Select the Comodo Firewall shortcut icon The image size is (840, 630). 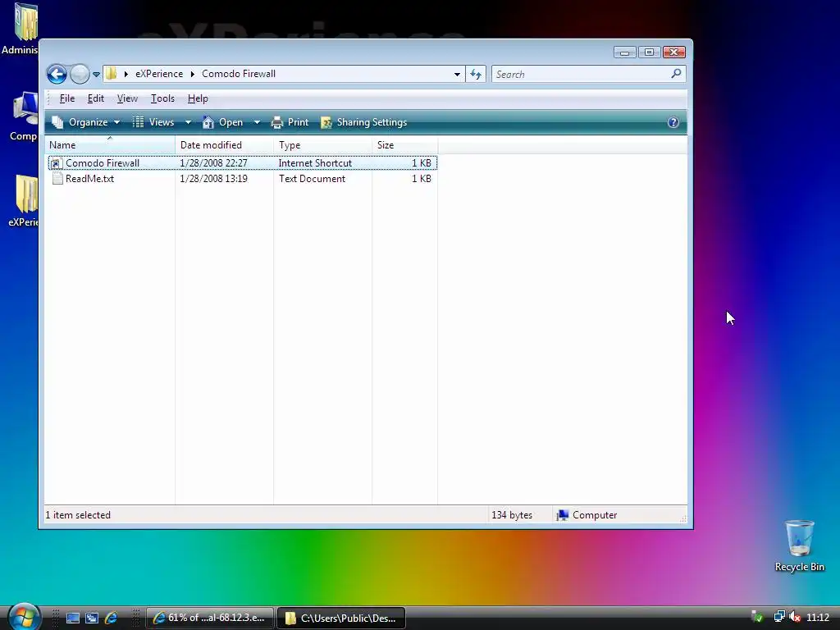(x=57, y=163)
